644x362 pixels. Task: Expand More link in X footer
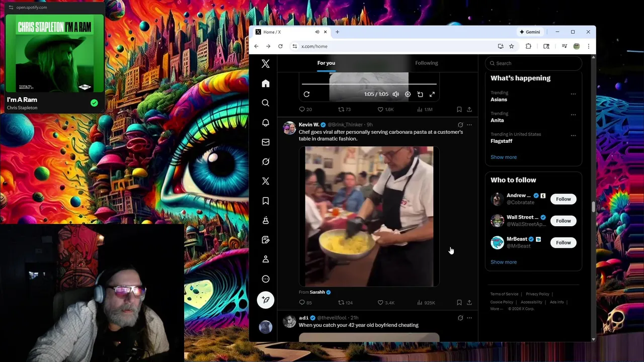(496, 309)
